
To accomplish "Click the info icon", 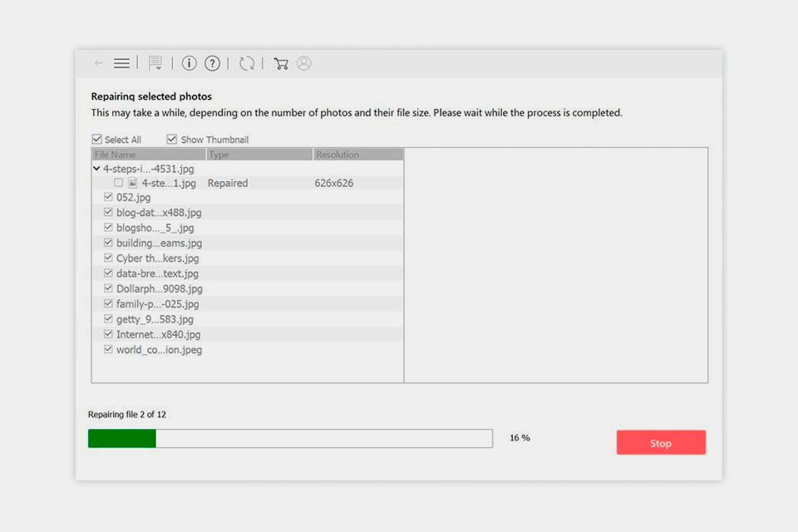I will click(189, 62).
